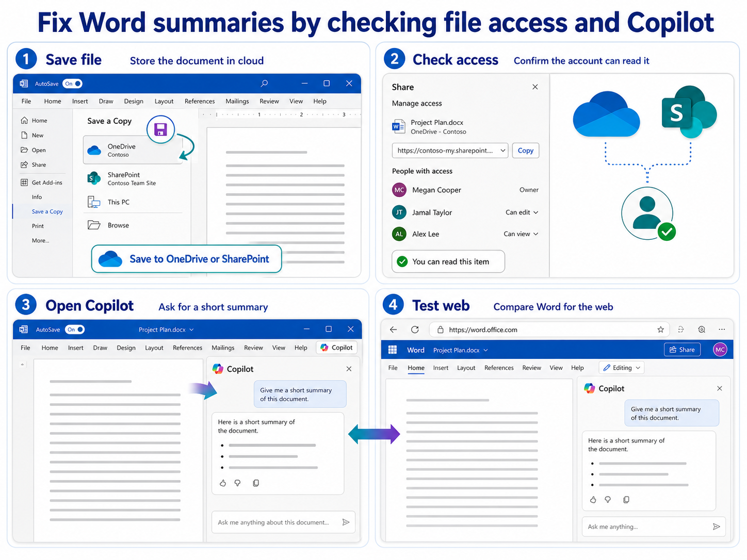
Task: Copy the desktop Copilot summary
Action: pyautogui.click(x=256, y=483)
